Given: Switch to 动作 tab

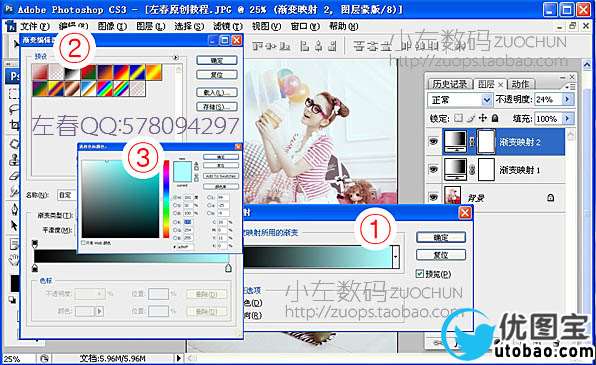Looking at the screenshot, I should coord(520,84).
